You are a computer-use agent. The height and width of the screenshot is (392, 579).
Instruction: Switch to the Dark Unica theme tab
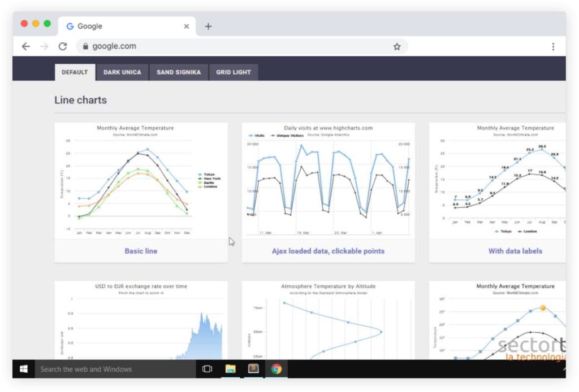122,72
